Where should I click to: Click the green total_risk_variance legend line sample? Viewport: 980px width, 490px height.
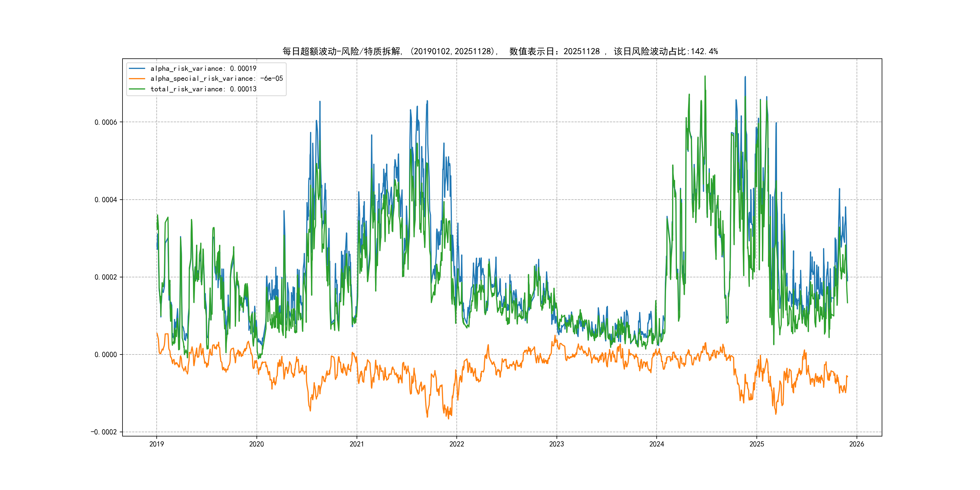click(137, 89)
